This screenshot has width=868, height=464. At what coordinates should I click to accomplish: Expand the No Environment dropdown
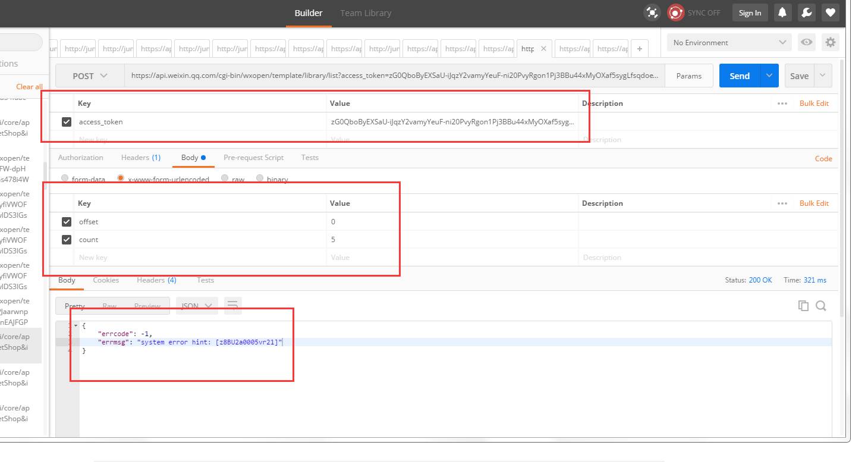[x=729, y=42]
